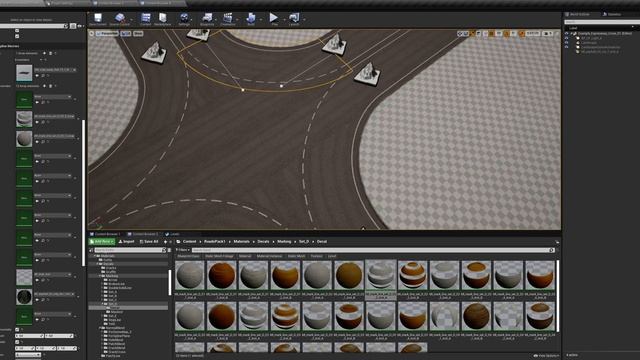Screen dimensions: 640x360
Task: Toggle the Material Instance filter
Action: tap(269, 256)
